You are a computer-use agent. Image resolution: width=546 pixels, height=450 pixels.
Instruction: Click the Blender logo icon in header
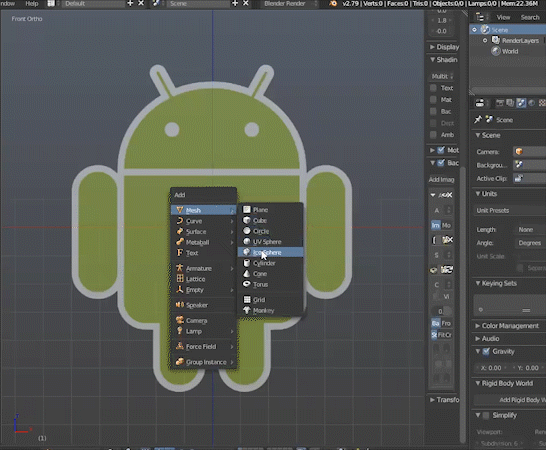pyautogui.click(x=333, y=3)
